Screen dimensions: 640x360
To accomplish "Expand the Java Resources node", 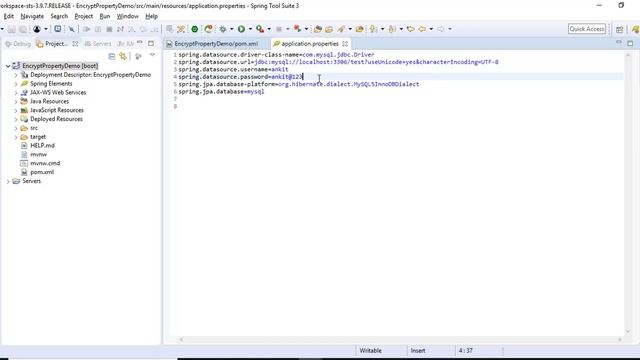I will click(x=16, y=101).
